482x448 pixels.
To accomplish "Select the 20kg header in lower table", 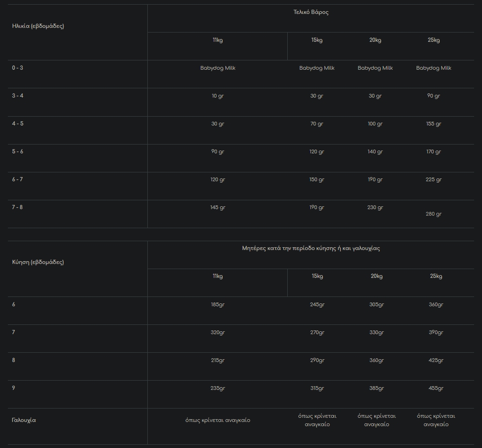I will click(376, 276).
